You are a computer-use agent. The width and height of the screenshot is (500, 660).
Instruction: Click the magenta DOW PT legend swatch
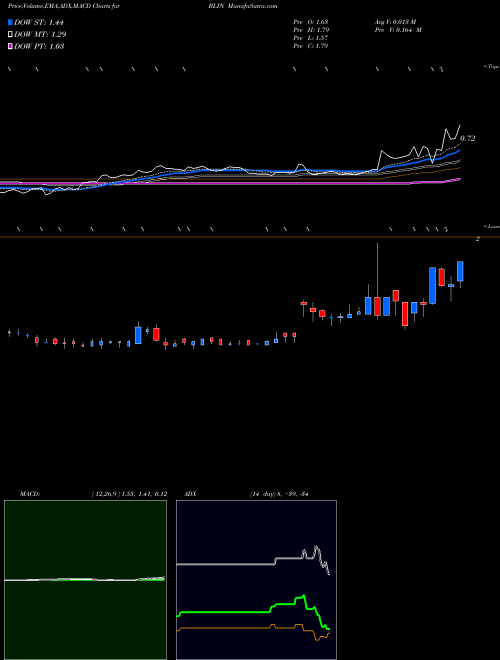11,46
